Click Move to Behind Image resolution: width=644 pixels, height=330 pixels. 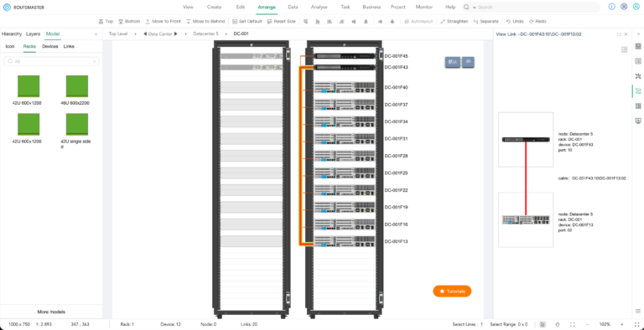click(205, 21)
